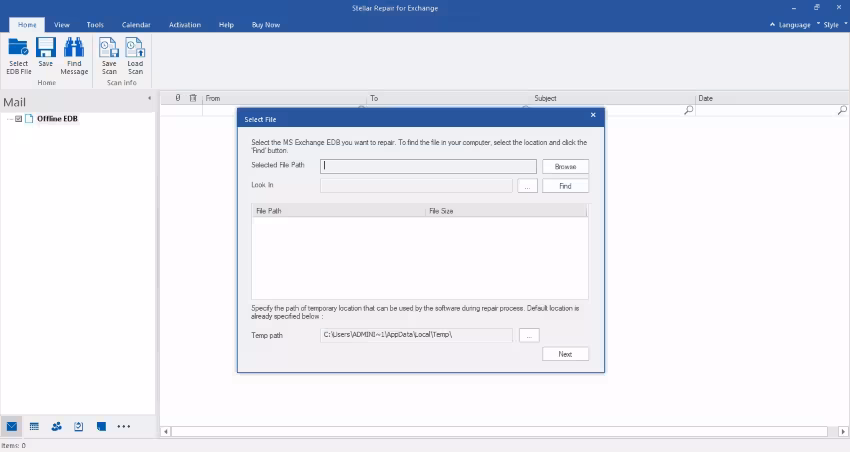Image resolution: width=850 pixels, height=452 pixels.
Task: Open the Style dropdown
Action: [x=831, y=25]
